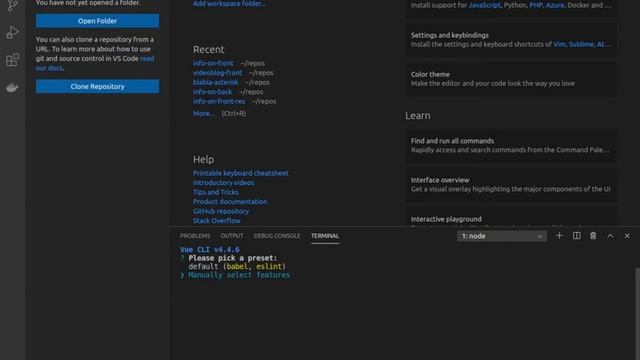The image size is (640, 360).
Task: Close the terminal panel
Action: coord(627,236)
